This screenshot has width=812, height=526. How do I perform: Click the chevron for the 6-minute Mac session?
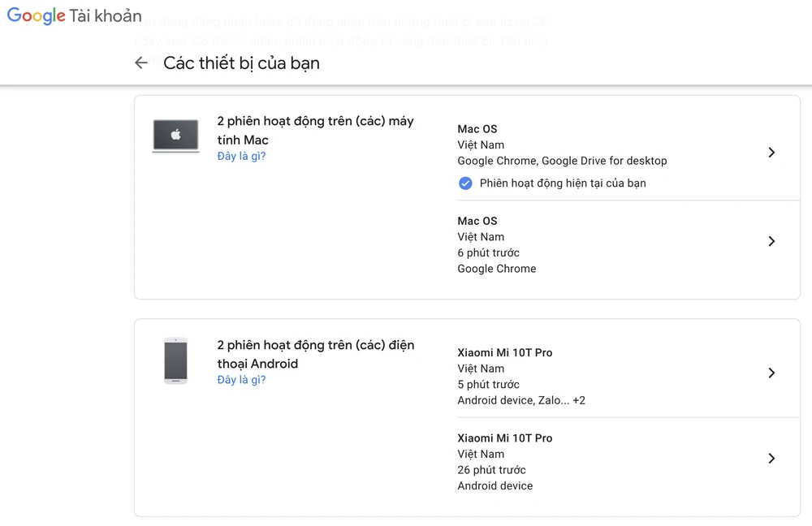[771, 241]
